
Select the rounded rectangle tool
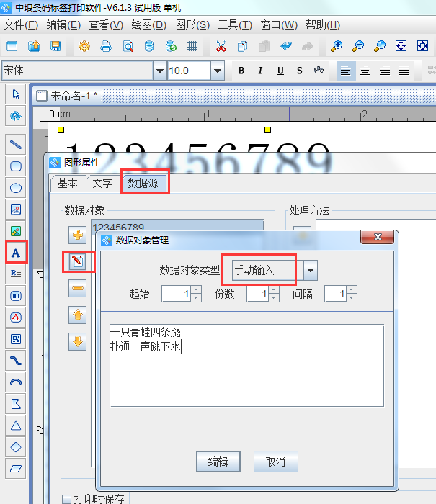(x=16, y=166)
